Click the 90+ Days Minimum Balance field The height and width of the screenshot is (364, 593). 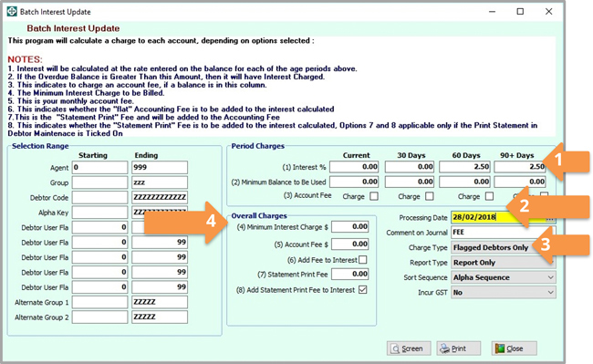(x=520, y=182)
